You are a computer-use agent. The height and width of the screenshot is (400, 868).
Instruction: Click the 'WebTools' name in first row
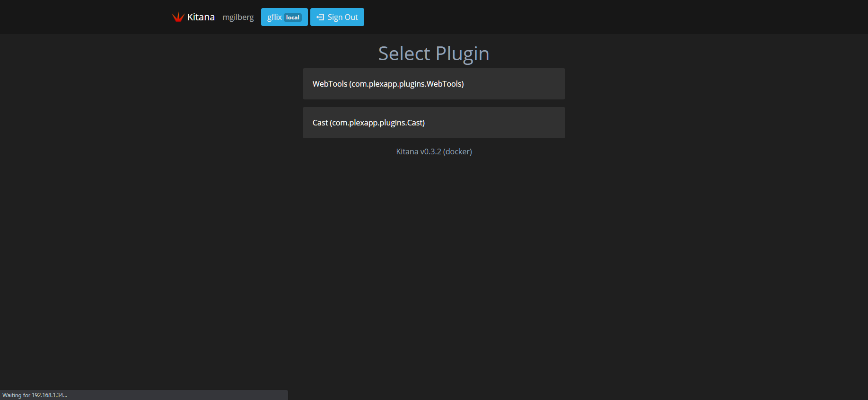(330, 84)
